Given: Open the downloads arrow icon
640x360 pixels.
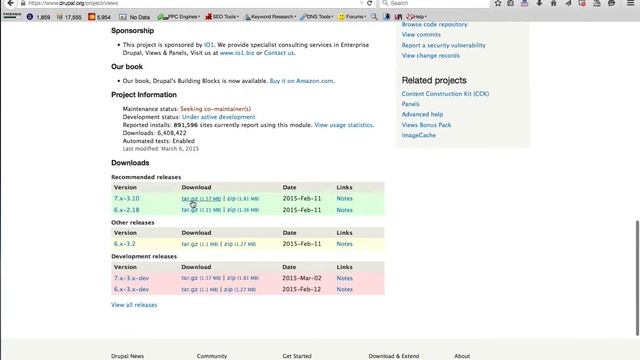Looking at the screenshot, I should pyautogui.click(x=539, y=3).
